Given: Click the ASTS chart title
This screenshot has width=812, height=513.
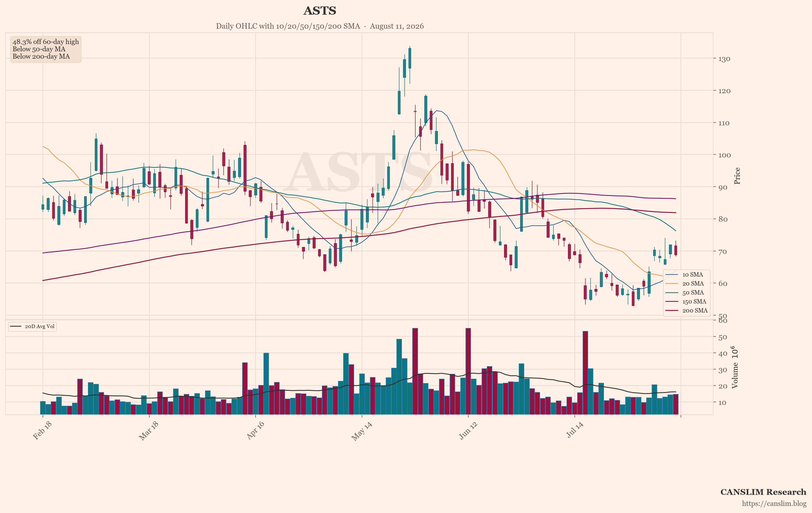Looking at the screenshot, I should click(320, 11).
